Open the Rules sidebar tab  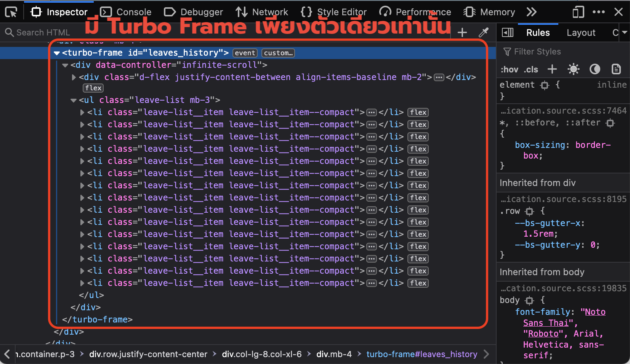pyautogui.click(x=538, y=33)
